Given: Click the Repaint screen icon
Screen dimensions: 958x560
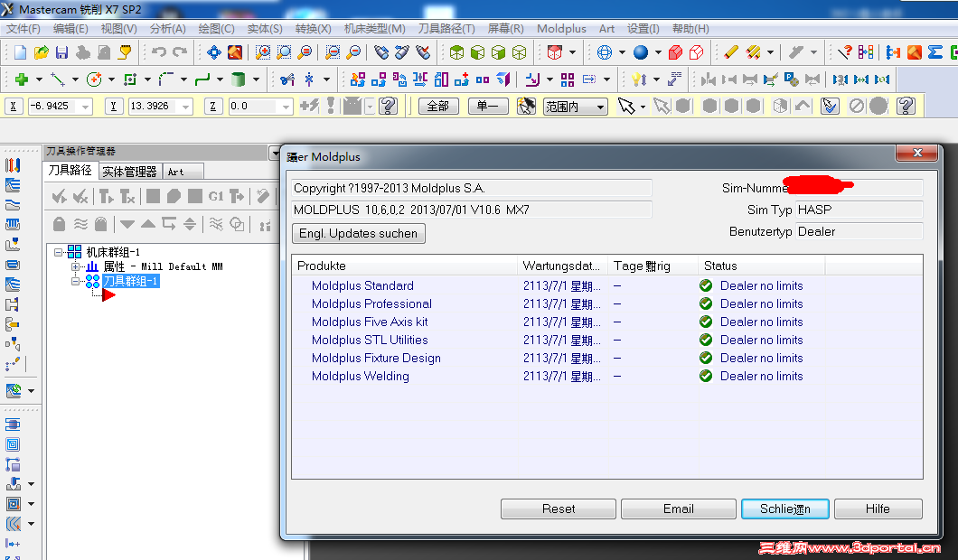Looking at the screenshot, I should point(235,52).
